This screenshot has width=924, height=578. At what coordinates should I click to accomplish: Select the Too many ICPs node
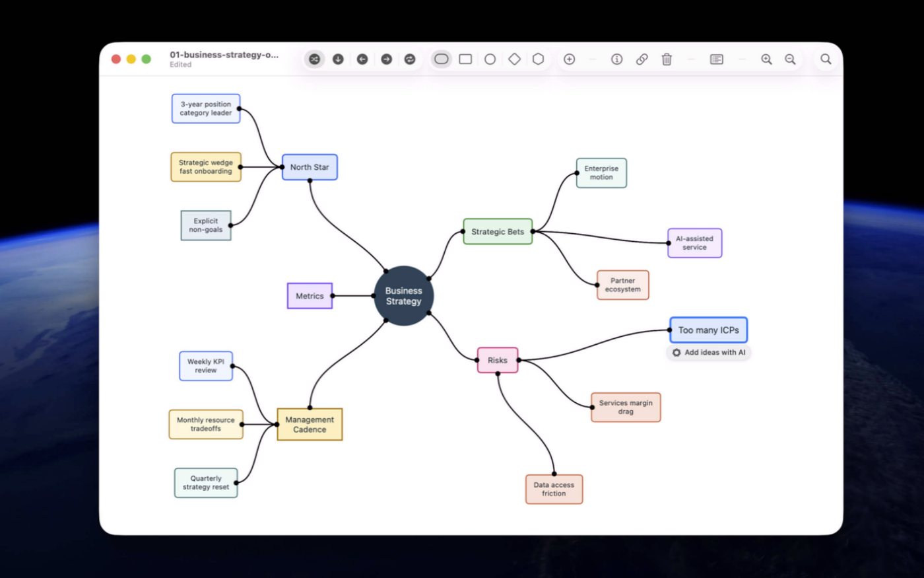709,330
